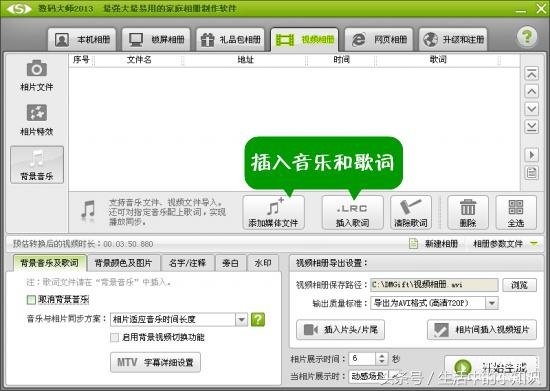Select the 背景音乐 sidebar item
The image size is (550, 391).
pyautogui.click(x=37, y=165)
